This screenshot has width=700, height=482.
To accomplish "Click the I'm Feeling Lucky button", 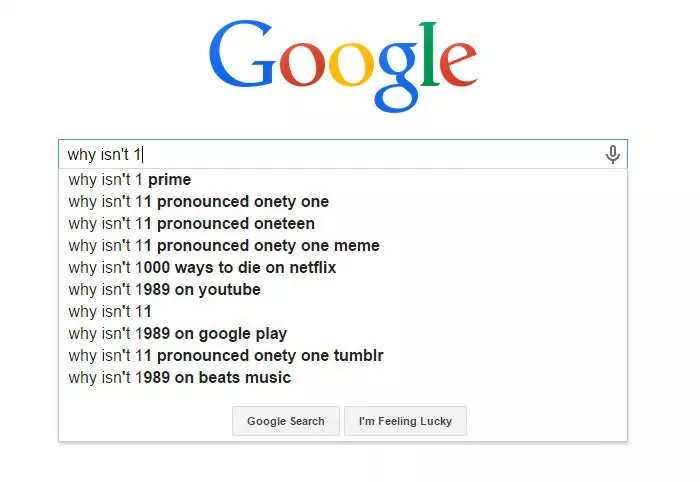I will [x=405, y=421].
